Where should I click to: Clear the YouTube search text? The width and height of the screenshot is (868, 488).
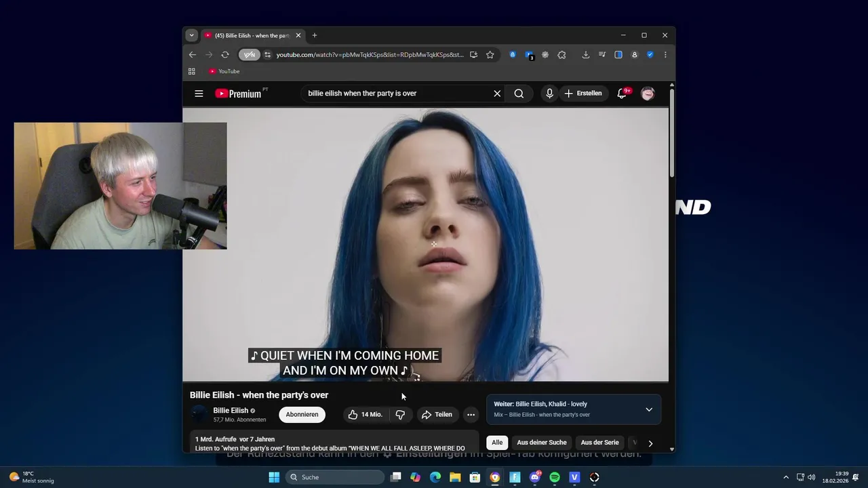click(497, 94)
